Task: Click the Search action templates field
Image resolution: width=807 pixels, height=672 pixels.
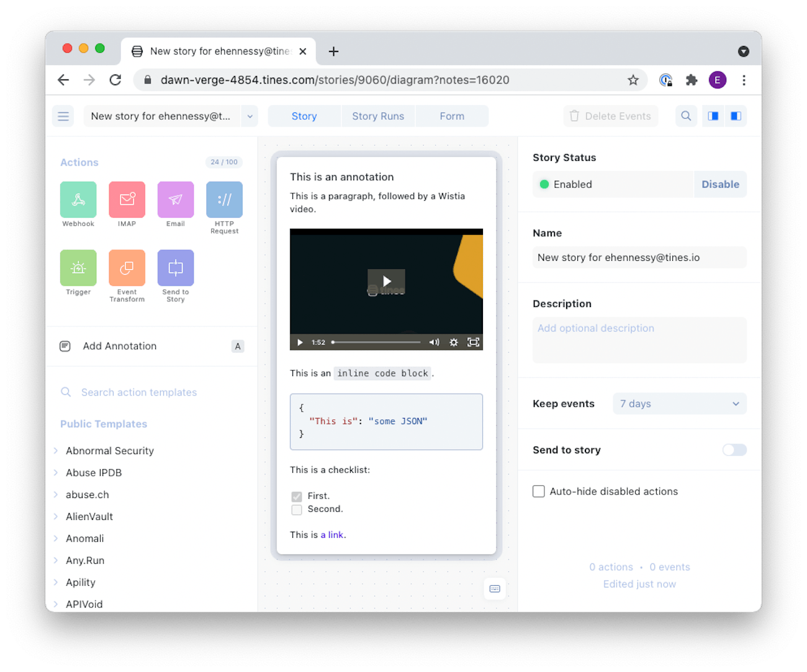Action: pos(151,393)
